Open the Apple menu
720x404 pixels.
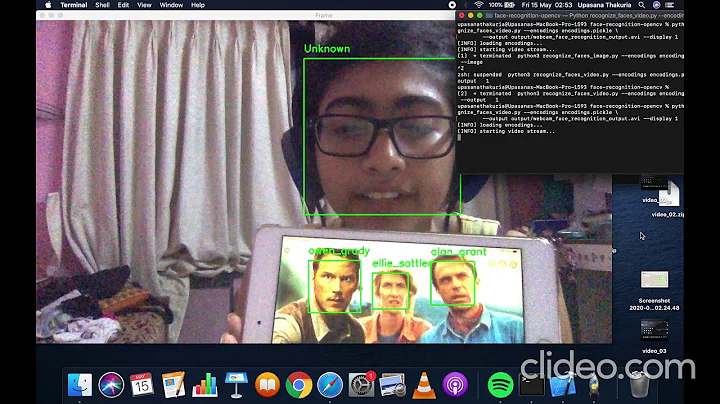click(48, 5)
